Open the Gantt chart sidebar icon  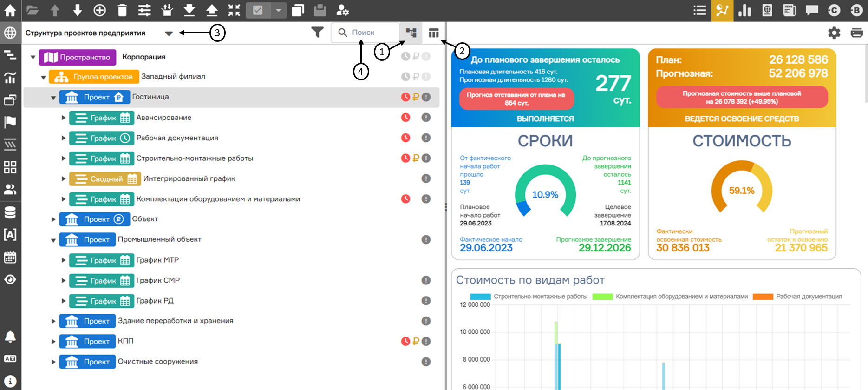coord(10,55)
